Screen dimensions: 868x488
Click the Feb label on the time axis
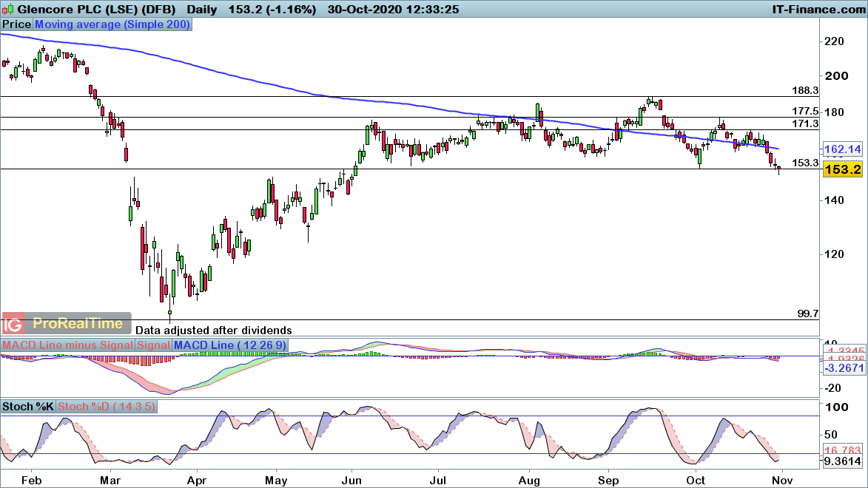point(32,481)
